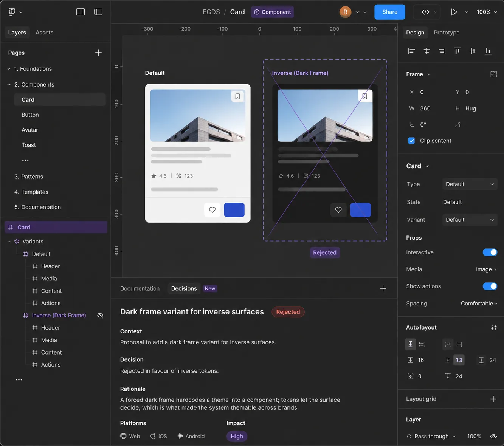Collapse the 2. Components page group
Screen dimensions: 504x446
[x=9, y=85]
